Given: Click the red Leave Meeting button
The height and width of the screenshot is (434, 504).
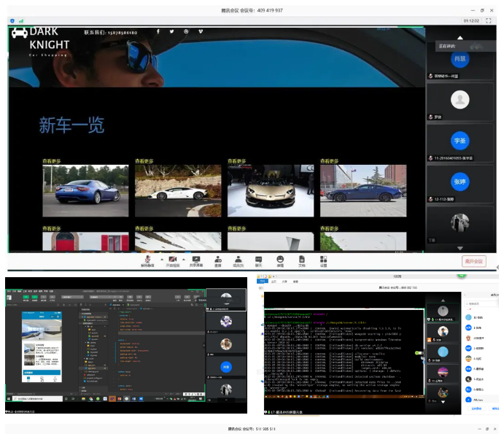Looking at the screenshot, I should (474, 261).
